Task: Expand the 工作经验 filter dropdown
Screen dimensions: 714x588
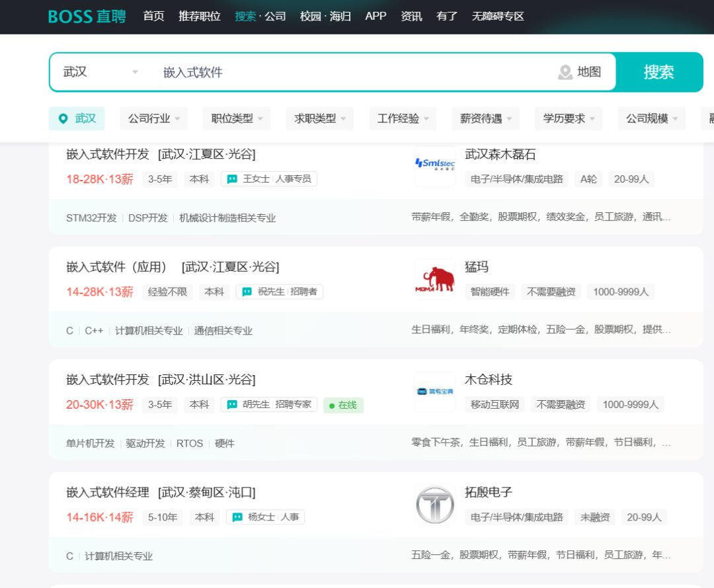Action: click(x=403, y=118)
